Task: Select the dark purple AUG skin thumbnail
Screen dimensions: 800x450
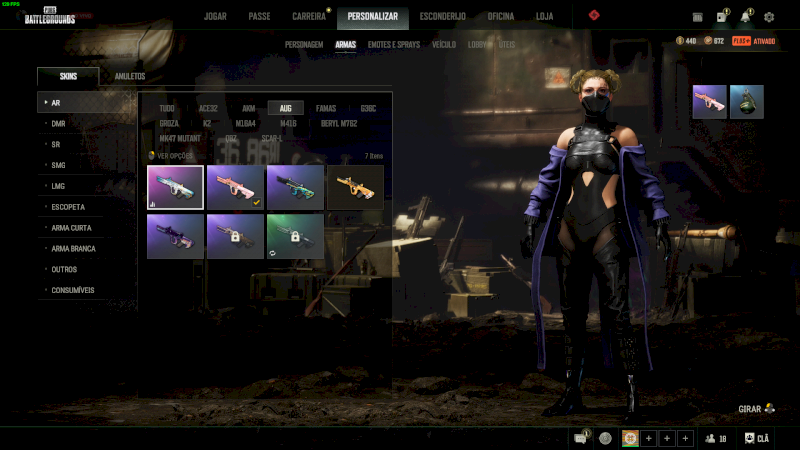Action: [176, 236]
